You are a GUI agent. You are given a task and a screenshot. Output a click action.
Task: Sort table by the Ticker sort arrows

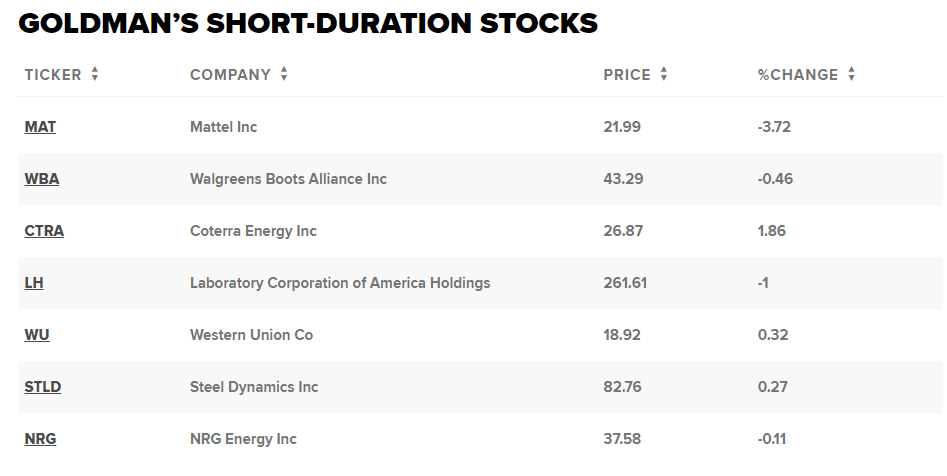95,74
